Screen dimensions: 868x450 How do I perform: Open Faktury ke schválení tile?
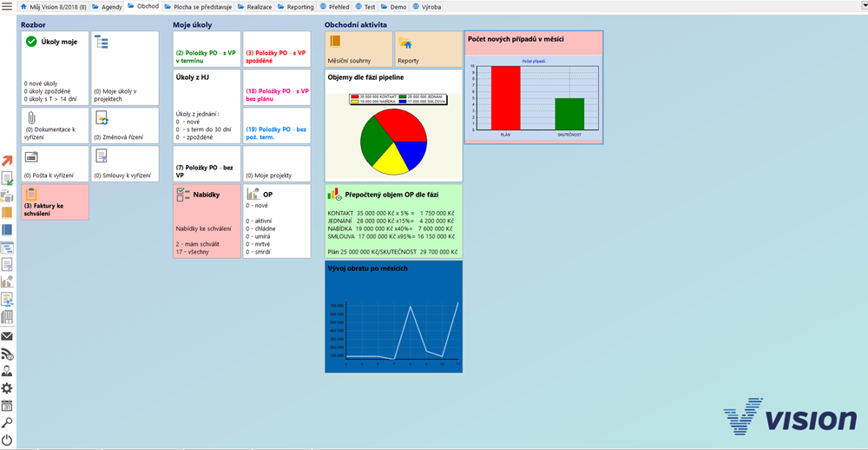(55, 202)
